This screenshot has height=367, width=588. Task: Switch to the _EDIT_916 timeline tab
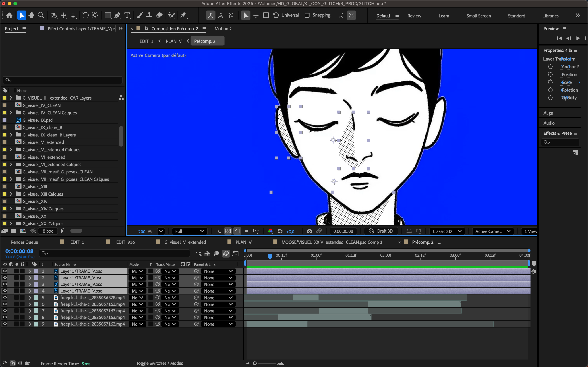point(124,242)
